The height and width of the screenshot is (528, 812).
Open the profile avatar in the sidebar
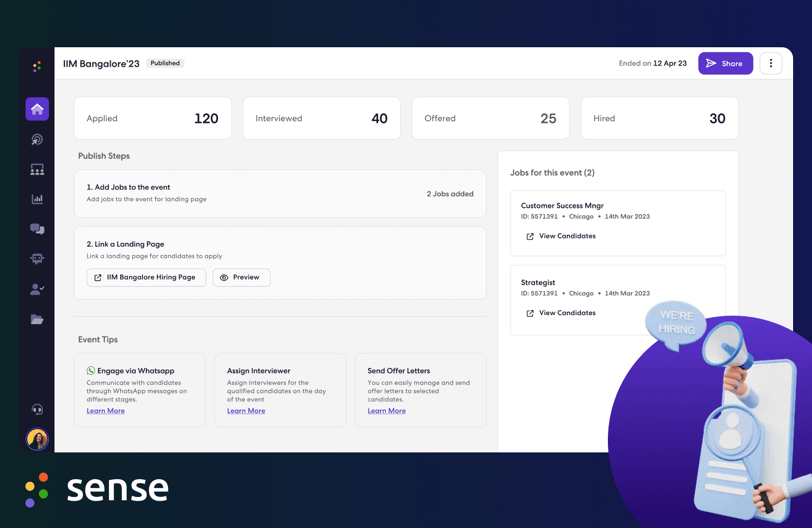pos(37,440)
